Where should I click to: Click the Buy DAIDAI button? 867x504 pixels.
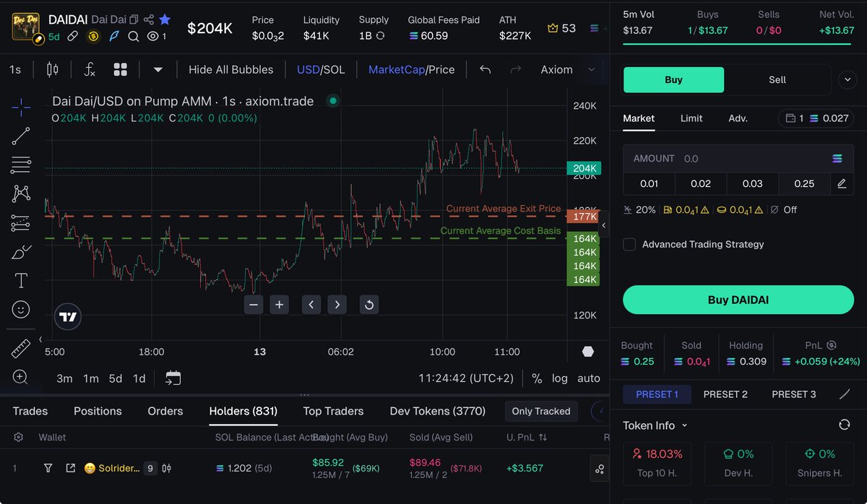click(738, 300)
